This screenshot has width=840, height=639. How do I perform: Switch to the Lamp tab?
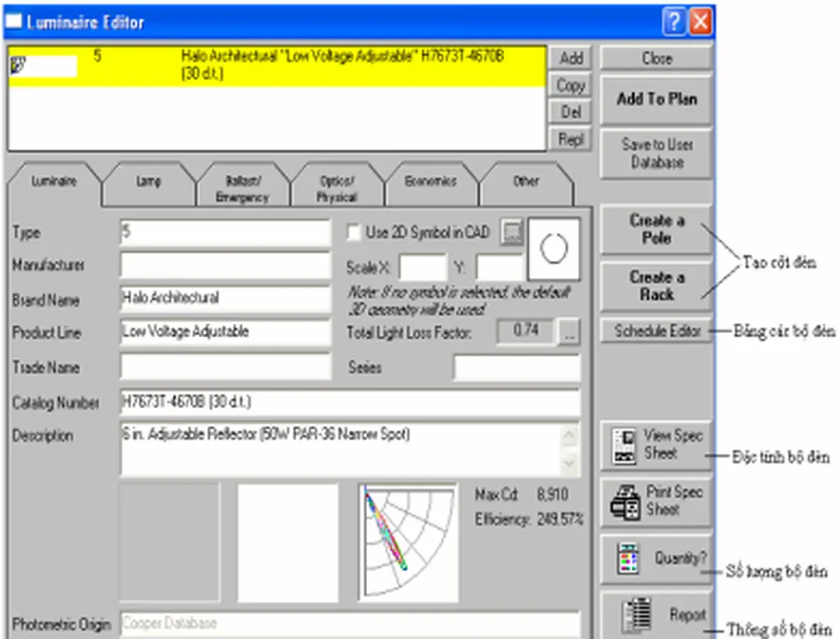pos(148,181)
